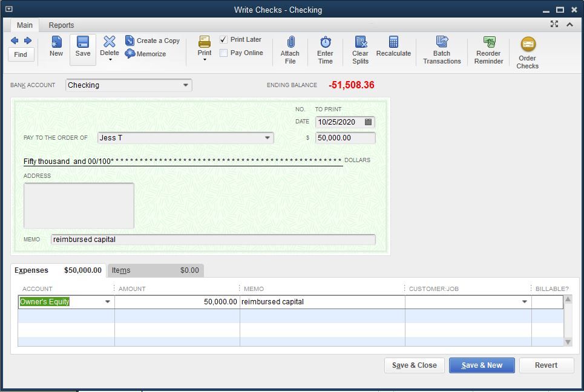The height and width of the screenshot is (392, 584).
Task: Expand the Print dropdown arrow
Action: (205, 59)
